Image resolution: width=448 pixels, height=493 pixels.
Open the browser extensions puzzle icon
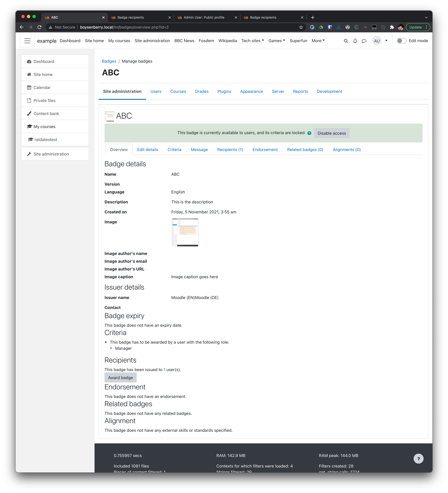pos(392,27)
